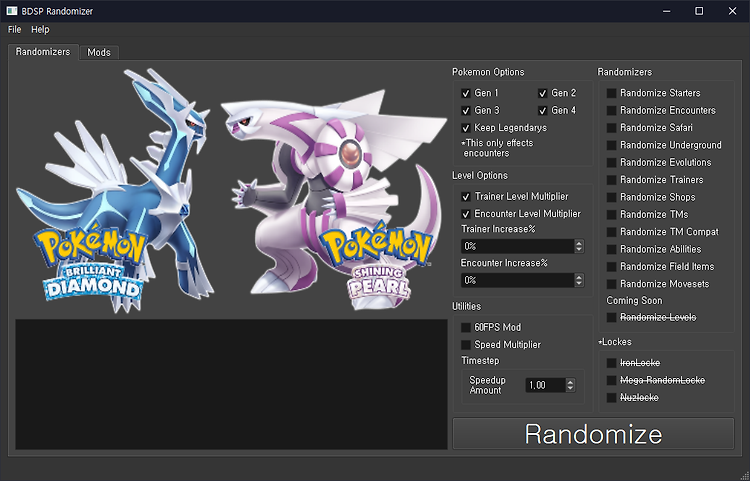
Task: Open the File menu
Action: 14,30
